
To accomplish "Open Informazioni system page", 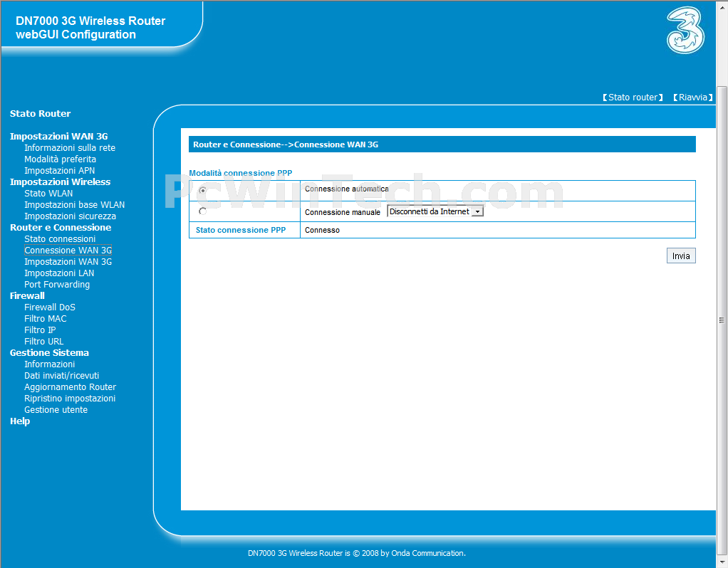I will (x=49, y=364).
